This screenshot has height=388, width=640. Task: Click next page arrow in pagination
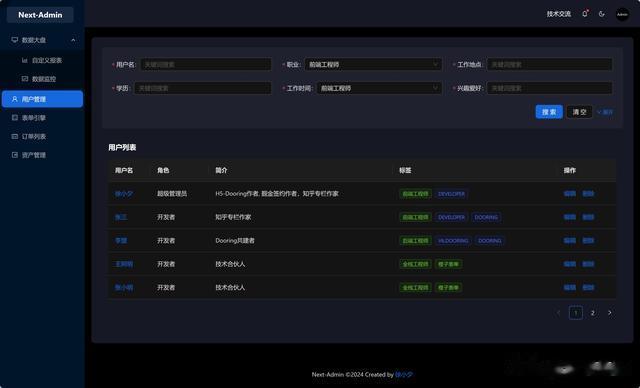click(x=610, y=313)
